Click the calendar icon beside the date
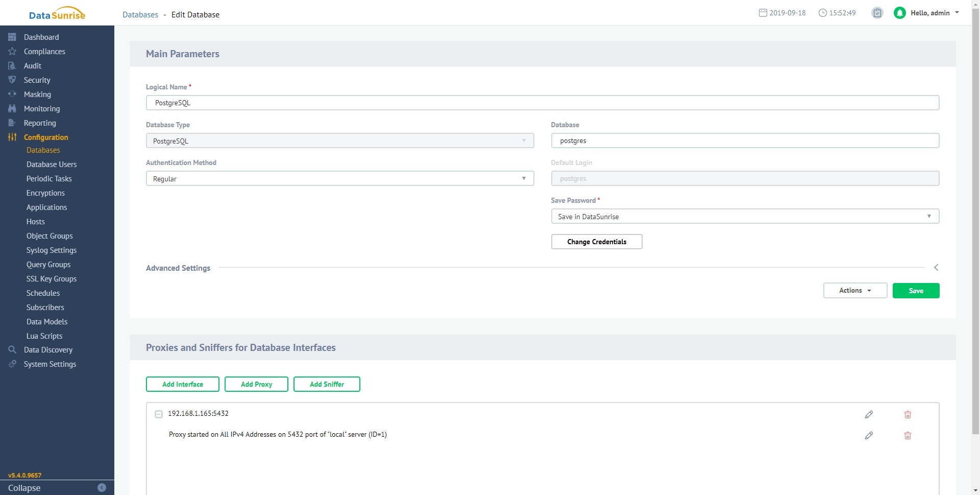The height and width of the screenshot is (495, 980). coord(763,13)
